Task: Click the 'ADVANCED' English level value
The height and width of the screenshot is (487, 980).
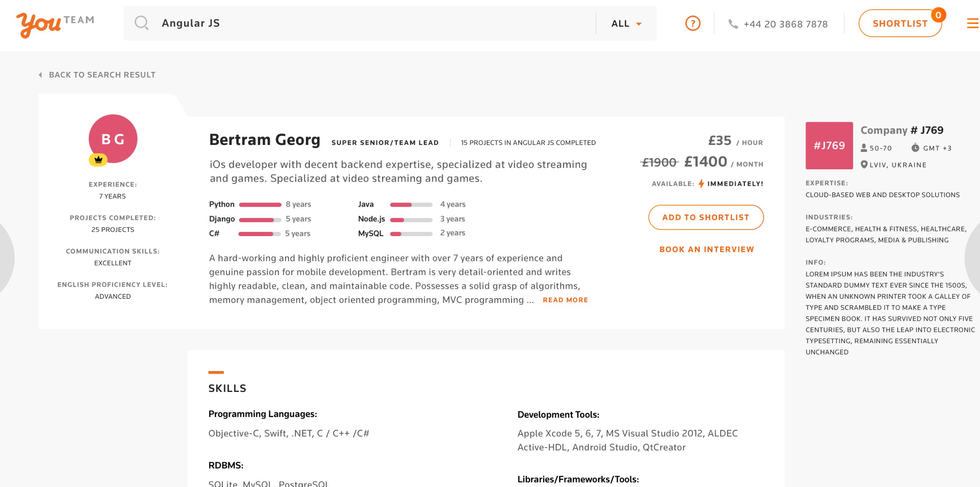Action: [x=113, y=296]
